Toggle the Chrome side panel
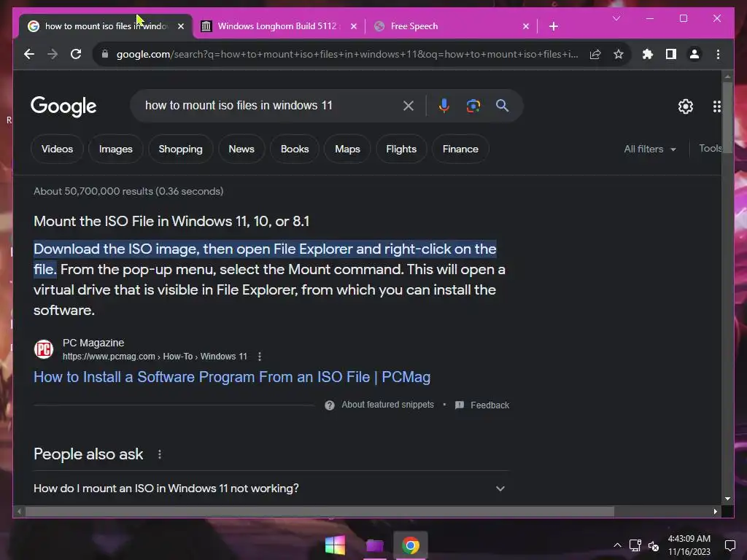This screenshot has width=747, height=560. coord(671,54)
